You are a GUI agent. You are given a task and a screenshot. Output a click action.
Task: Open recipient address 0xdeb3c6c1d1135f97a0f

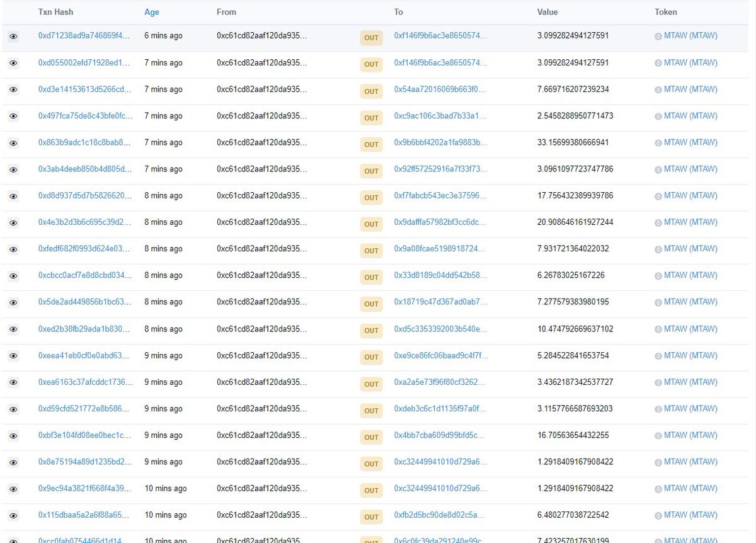440,409
